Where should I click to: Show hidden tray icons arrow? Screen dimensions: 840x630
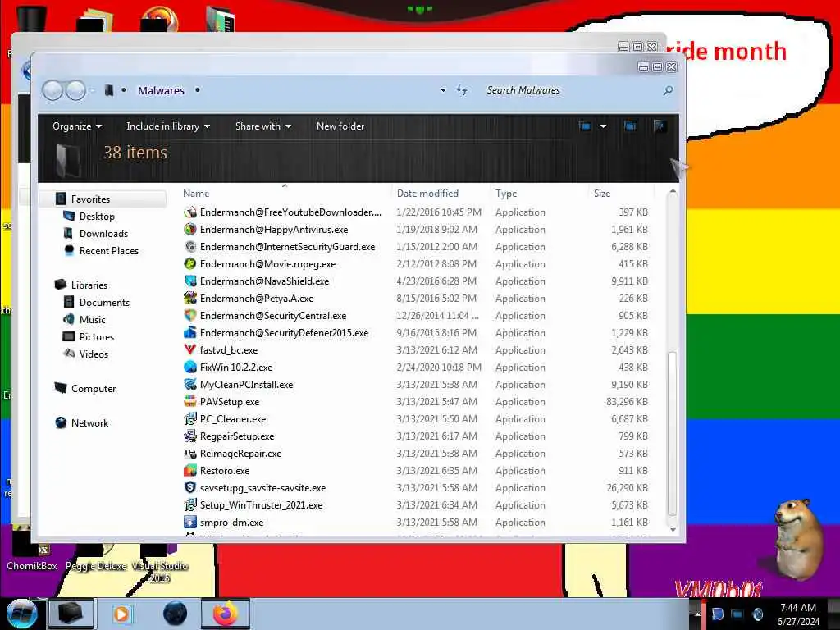pos(697,614)
